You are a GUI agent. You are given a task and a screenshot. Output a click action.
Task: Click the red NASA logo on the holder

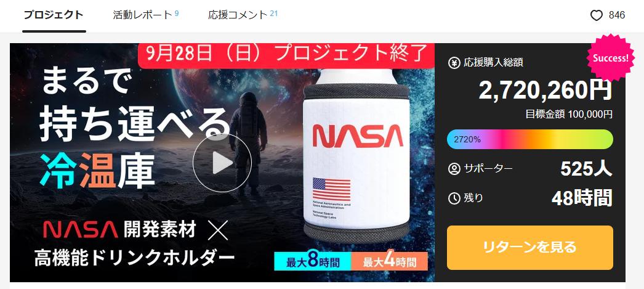point(358,136)
